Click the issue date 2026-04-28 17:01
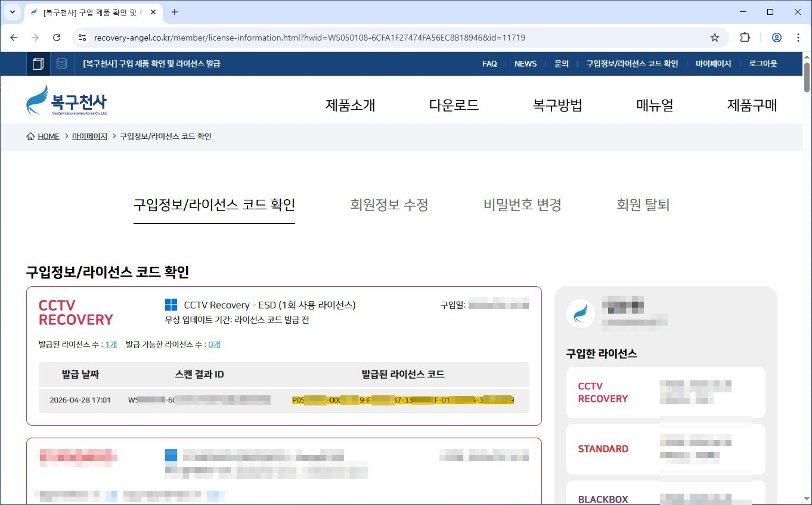 tap(80, 400)
